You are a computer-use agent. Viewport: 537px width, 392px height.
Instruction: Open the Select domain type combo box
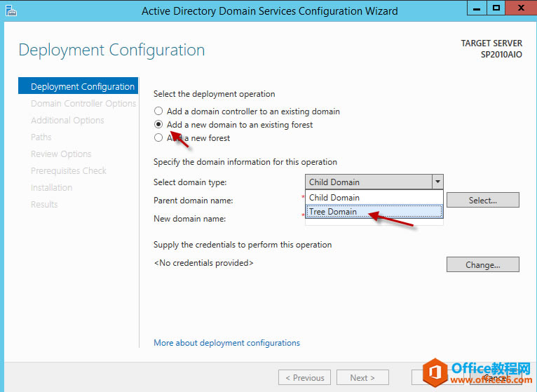coord(374,182)
